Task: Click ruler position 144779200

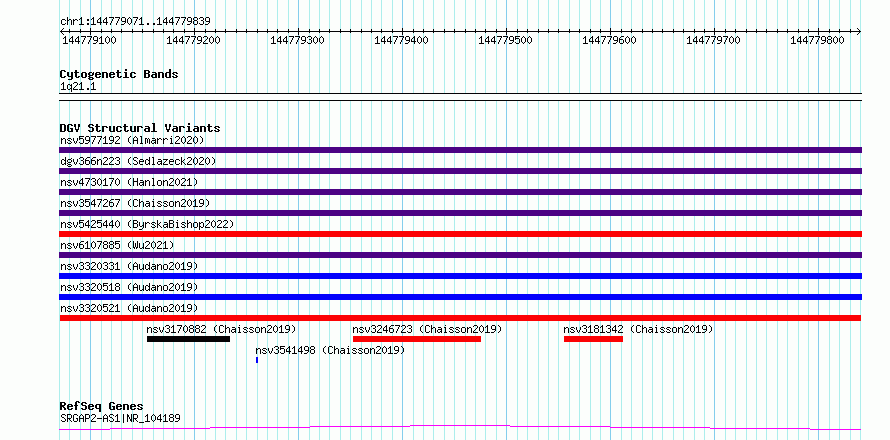Action: (194, 40)
